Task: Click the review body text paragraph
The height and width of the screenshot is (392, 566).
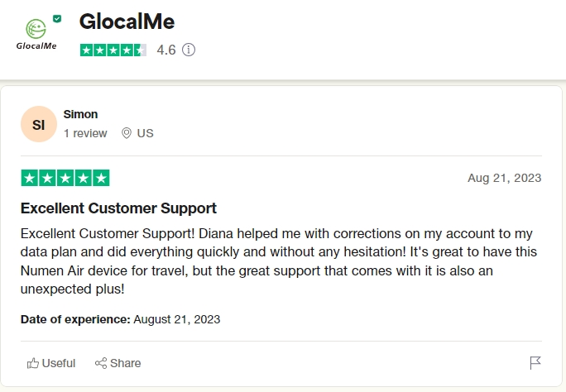Action: 277,261
